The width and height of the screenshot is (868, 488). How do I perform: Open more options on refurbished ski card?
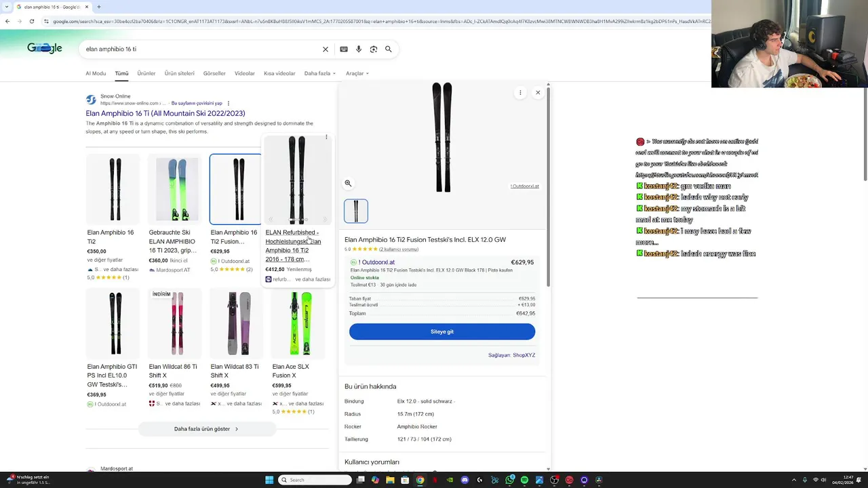[326, 137]
